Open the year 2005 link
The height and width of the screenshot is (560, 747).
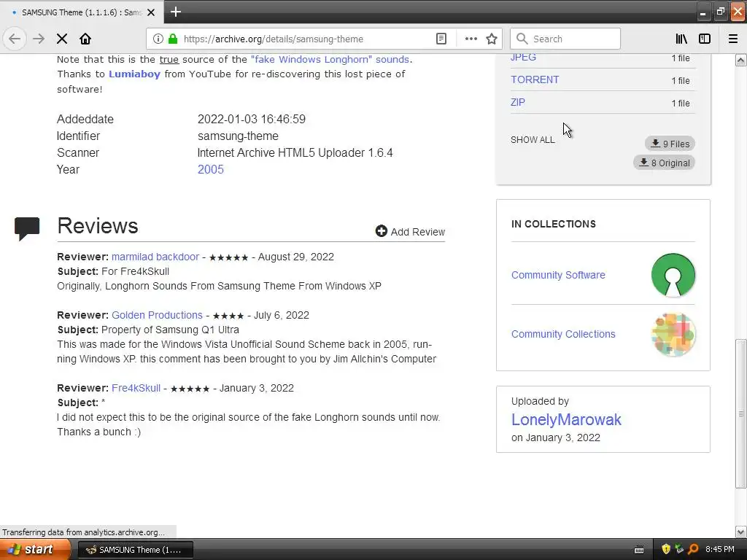pos(211,169)
